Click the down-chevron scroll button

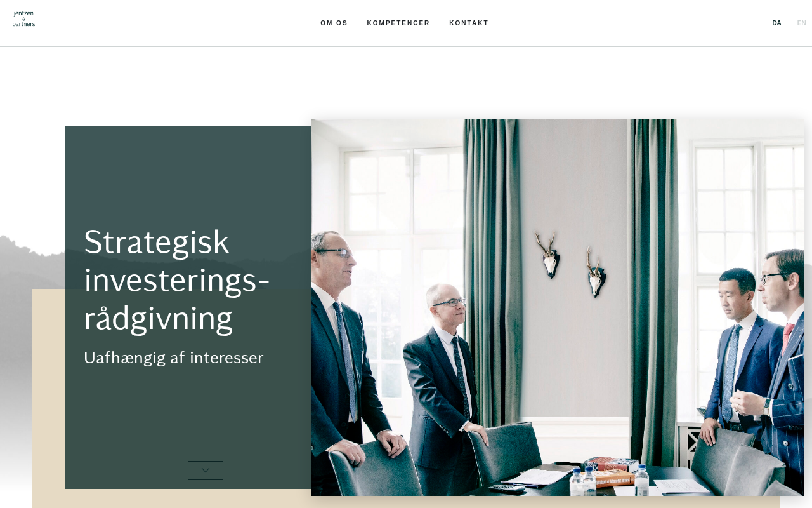206,471
